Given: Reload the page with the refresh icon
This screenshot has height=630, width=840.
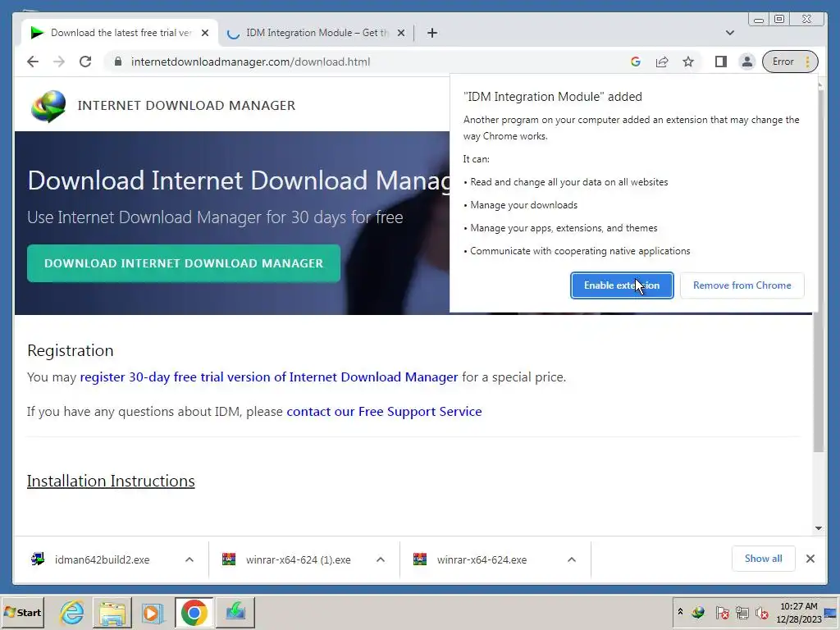Looking at the screenshot, I should (85, 62).
